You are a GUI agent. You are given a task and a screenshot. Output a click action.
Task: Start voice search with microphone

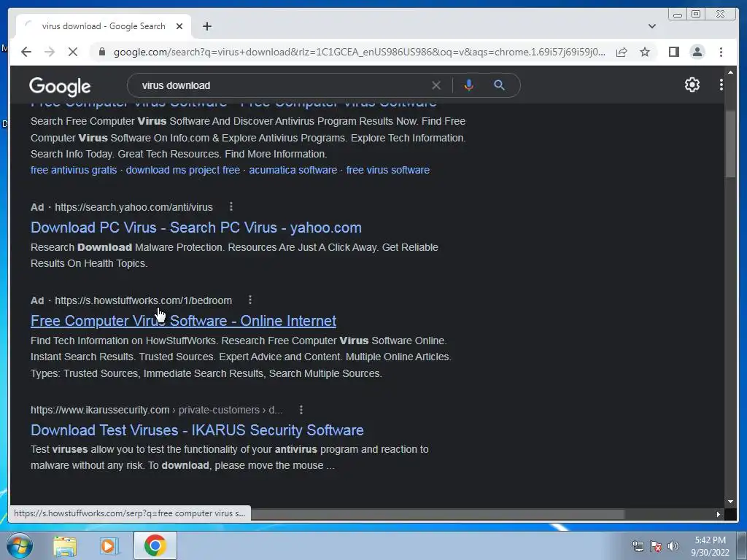(469, 85)
